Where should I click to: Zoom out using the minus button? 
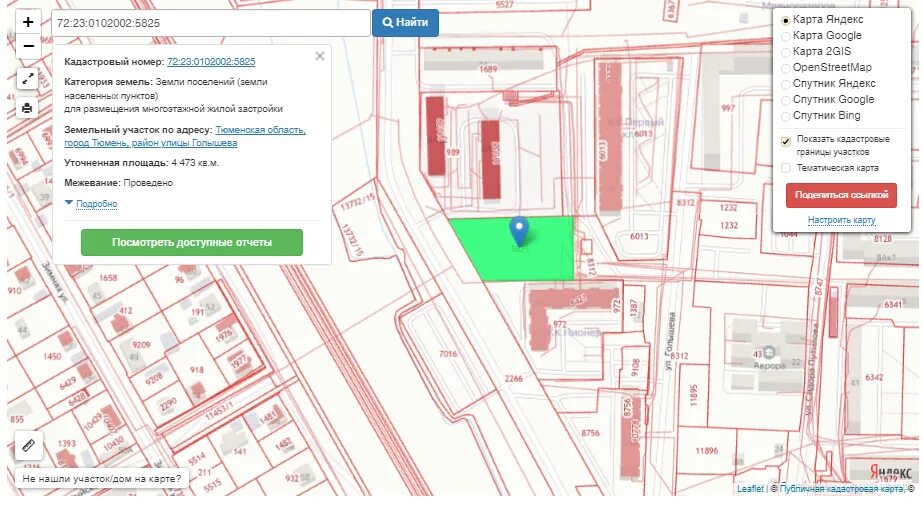tap(28, 46)
